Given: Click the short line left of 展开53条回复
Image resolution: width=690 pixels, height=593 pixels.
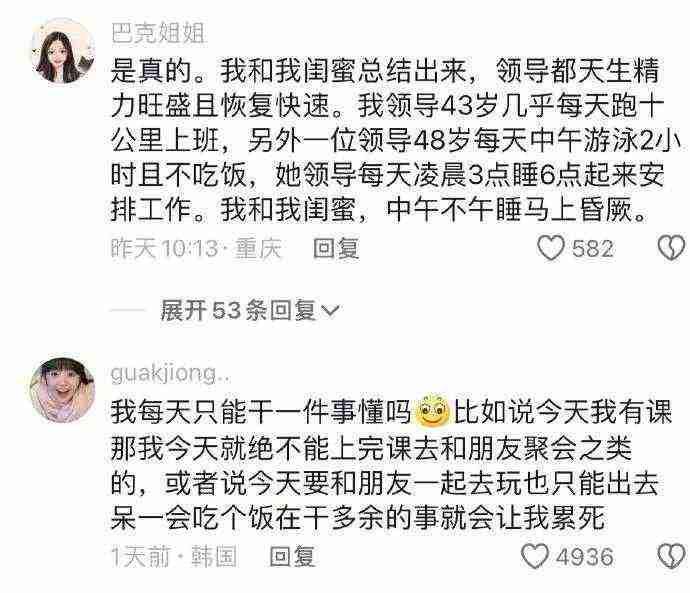Looking at the screenshot, I should tap(127, 311).
